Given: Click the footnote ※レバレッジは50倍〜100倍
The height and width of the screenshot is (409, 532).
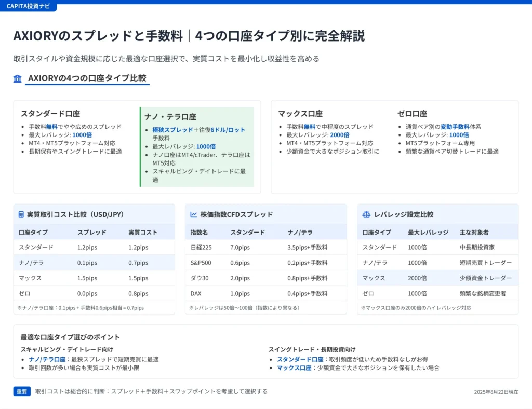Looking at the screenshot, I should tap(244, 308).
